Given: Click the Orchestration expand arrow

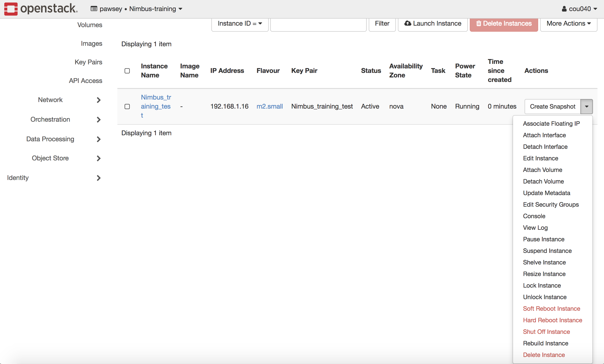Looking at the screenshot, I should pyautogui.click(x=99, y=119).
